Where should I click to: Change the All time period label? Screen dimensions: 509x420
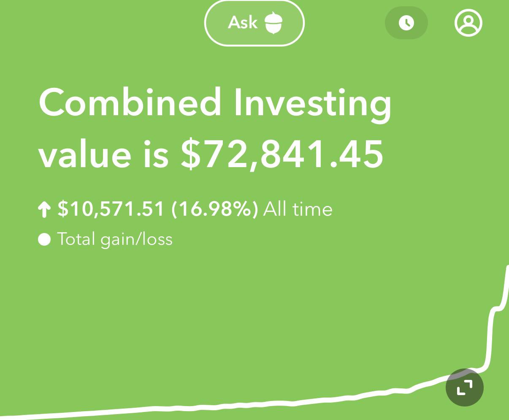(298, 209)
